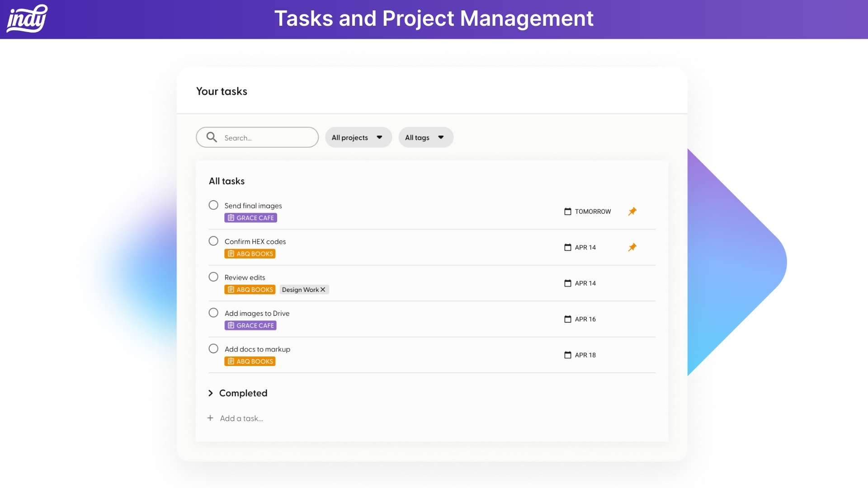This screenshot has height=488, width=868.
Task: Click the search magnifier icon
Action: click(x=212, y=137)
